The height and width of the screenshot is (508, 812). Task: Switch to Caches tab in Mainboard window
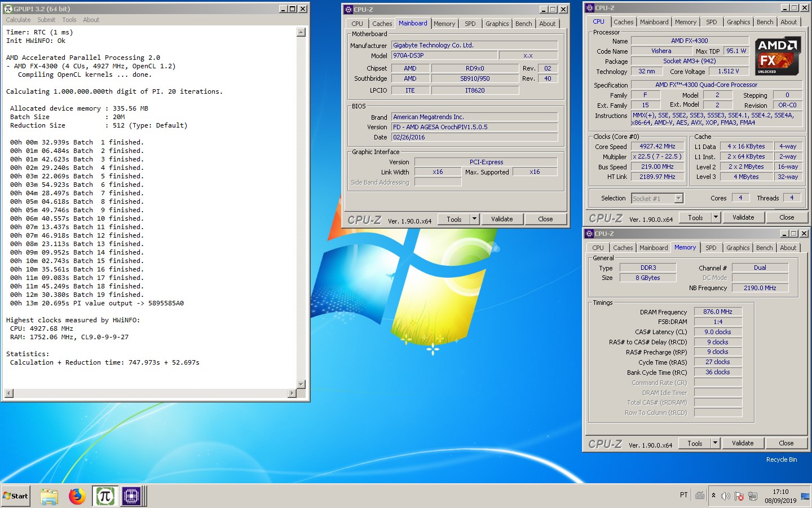click(x=382, y=24)
